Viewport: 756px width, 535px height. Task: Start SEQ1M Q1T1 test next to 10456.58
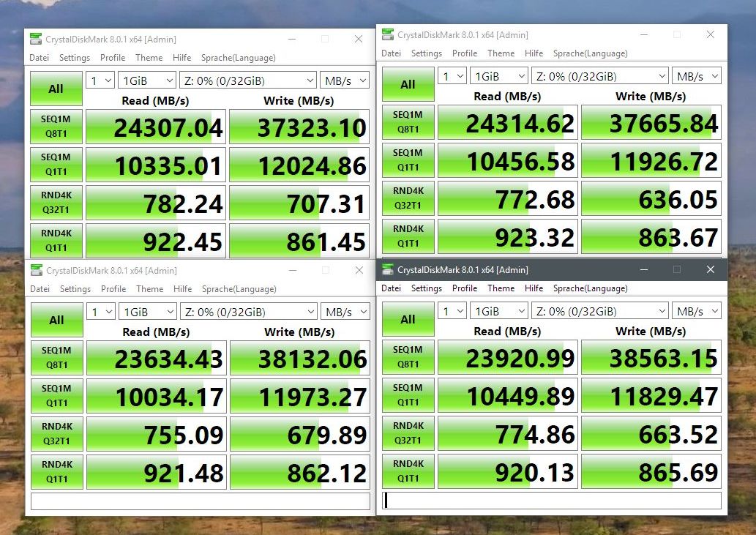coord(408,160)
